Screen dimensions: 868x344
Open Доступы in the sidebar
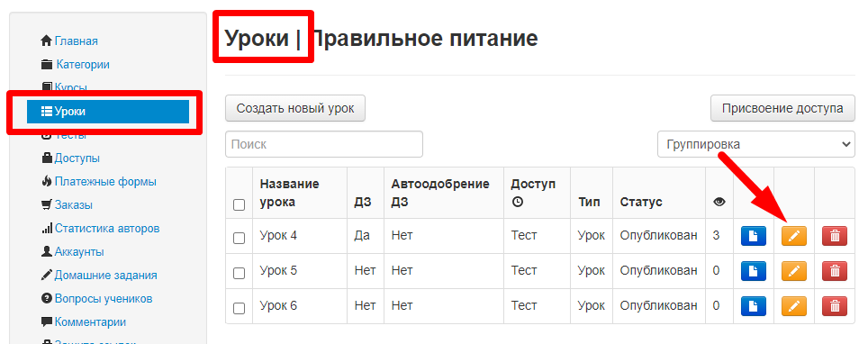pyautogui.click(x=77, y=158)
